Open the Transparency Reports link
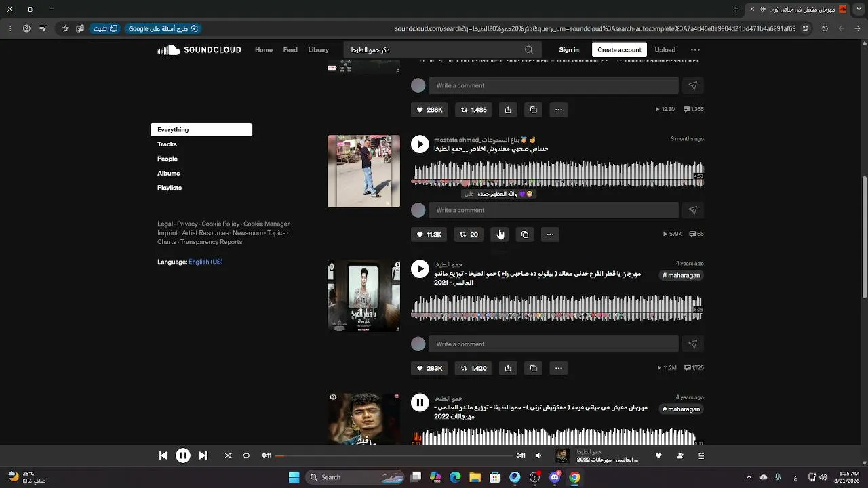 coord(211,242)
